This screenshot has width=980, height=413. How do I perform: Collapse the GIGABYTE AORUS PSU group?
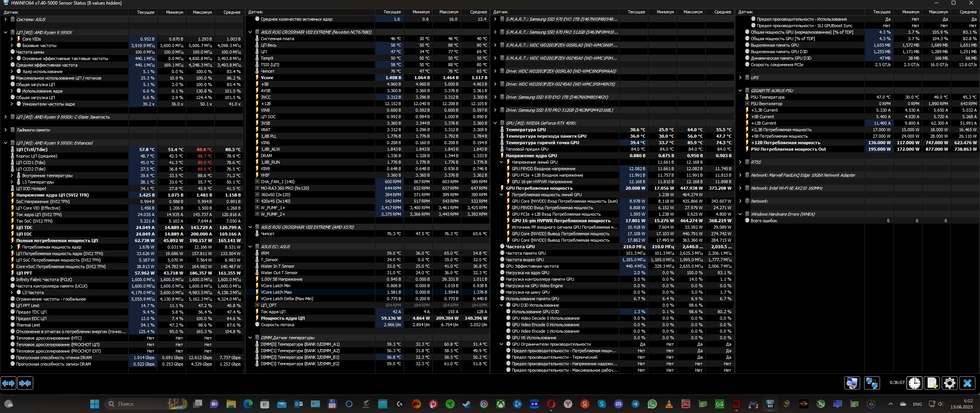coord(740,91)
